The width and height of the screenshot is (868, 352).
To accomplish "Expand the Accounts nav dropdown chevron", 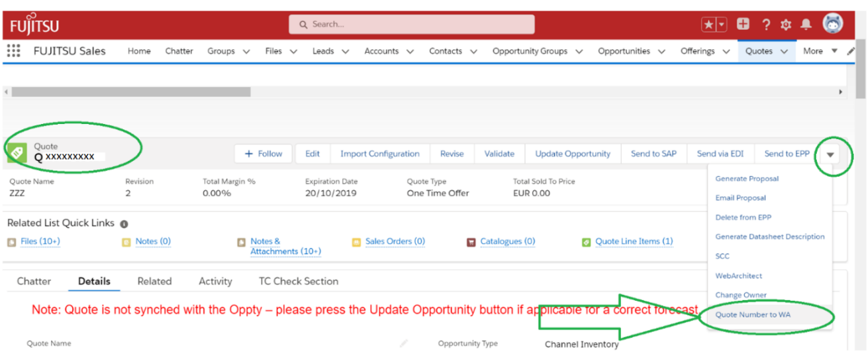I will tap(410, 52).
